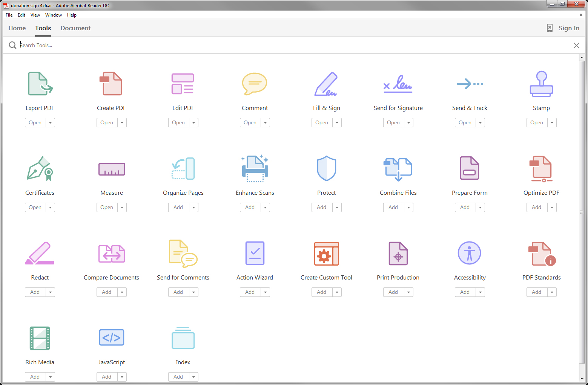
Task: Open the Edit menu
Action: click(21, 15)
